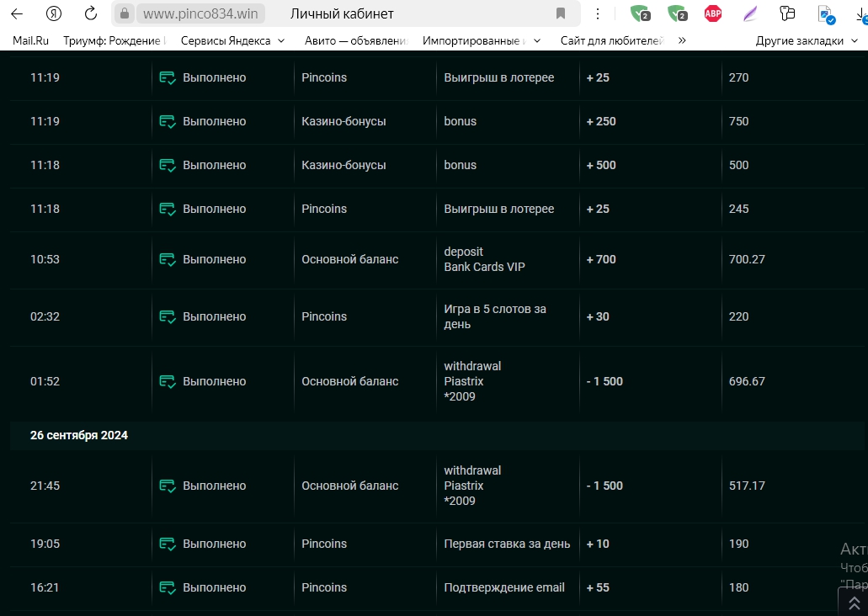868x616 pixels.
Task: Click status icon of the 02:32 Pincoins row
Action: tap(168, 317)
